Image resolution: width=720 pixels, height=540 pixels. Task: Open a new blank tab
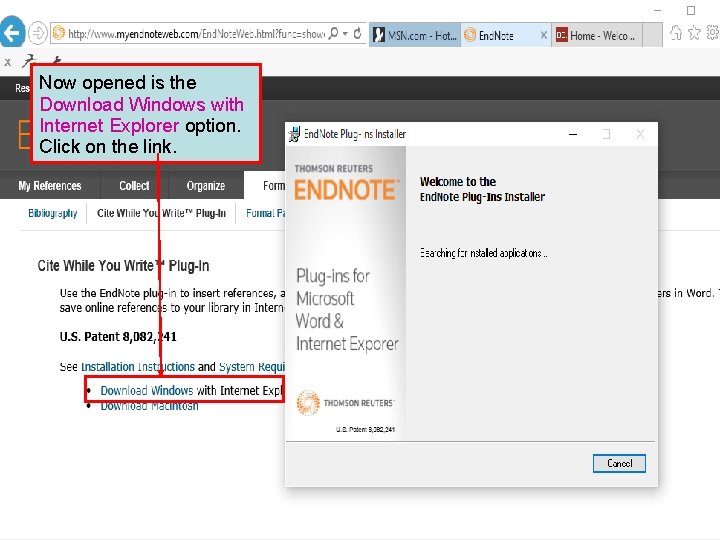click(x=652, y=35)
